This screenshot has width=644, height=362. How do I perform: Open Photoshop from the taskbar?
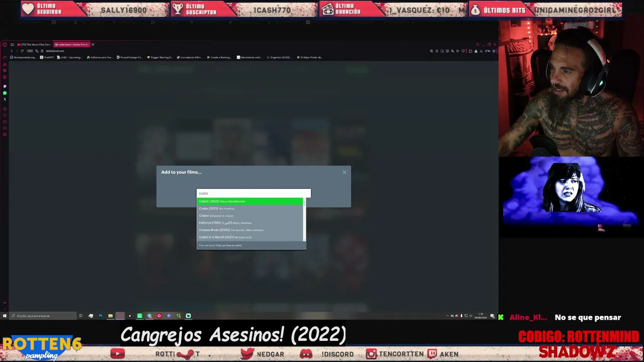click(101, 316)
